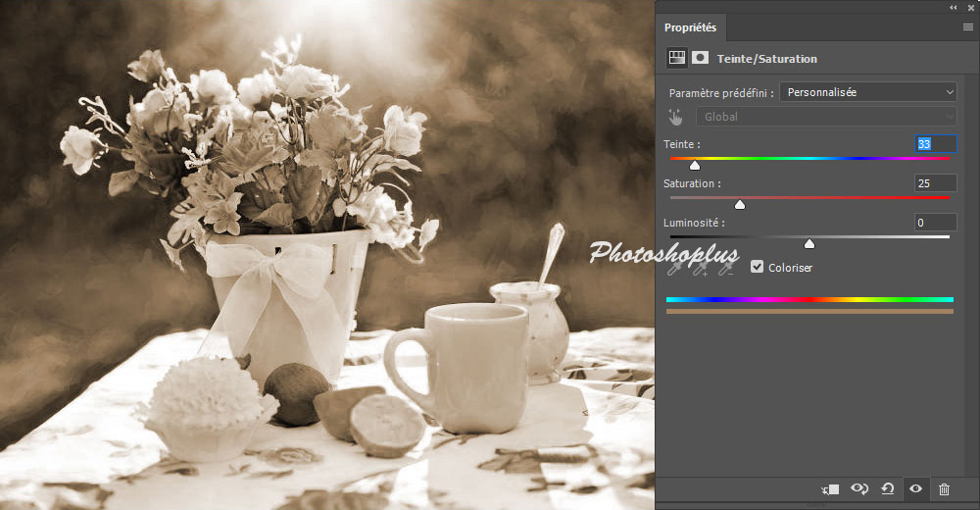Delete the adjustment layer with trash icon

click(x=944, y=488)
